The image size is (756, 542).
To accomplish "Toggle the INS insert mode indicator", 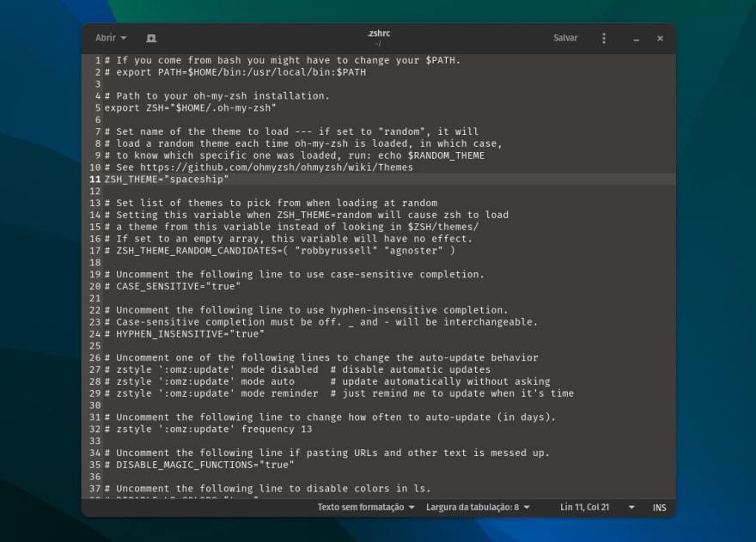I will [x=659, y=508].
